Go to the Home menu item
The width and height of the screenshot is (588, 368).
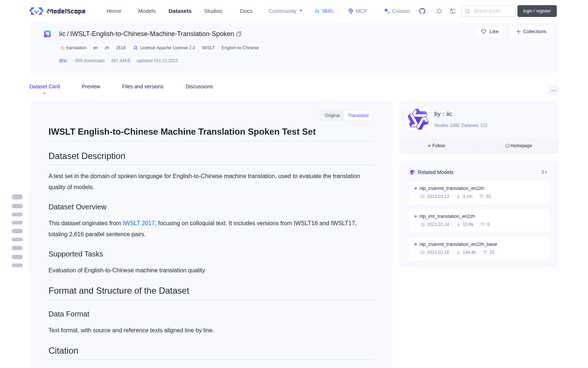[114, 11]
